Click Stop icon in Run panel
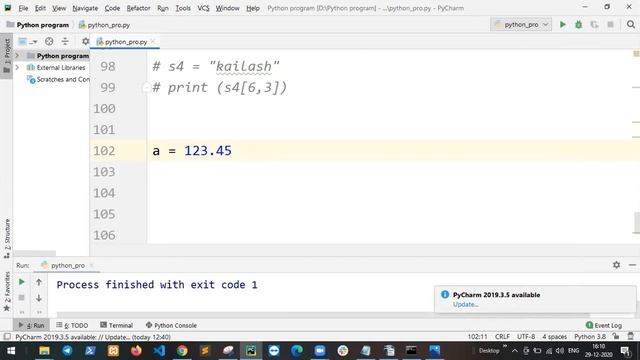This screenshot has height=360, width=640. pos(22,298)
